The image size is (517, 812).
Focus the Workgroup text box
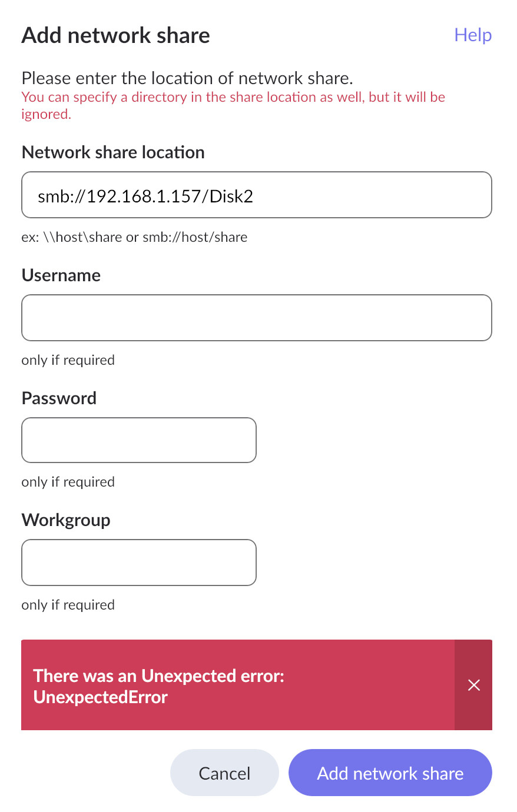(139, 563)
